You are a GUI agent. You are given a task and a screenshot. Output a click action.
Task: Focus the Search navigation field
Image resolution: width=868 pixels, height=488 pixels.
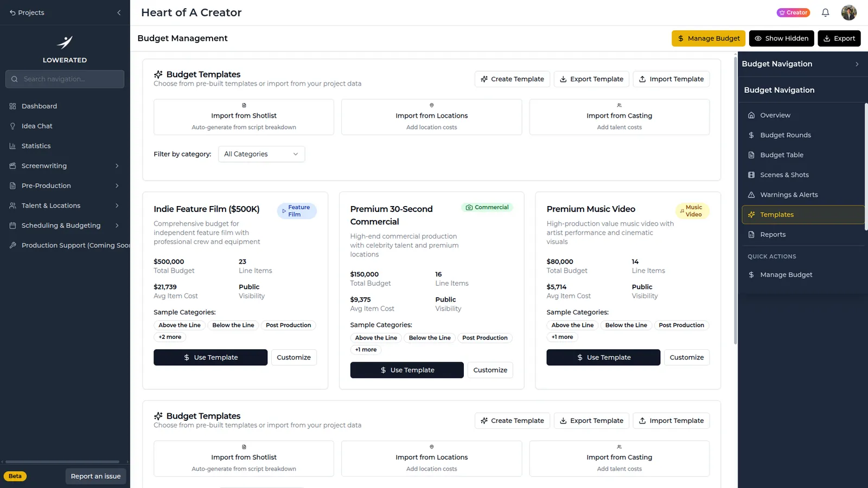pos(65,79)
